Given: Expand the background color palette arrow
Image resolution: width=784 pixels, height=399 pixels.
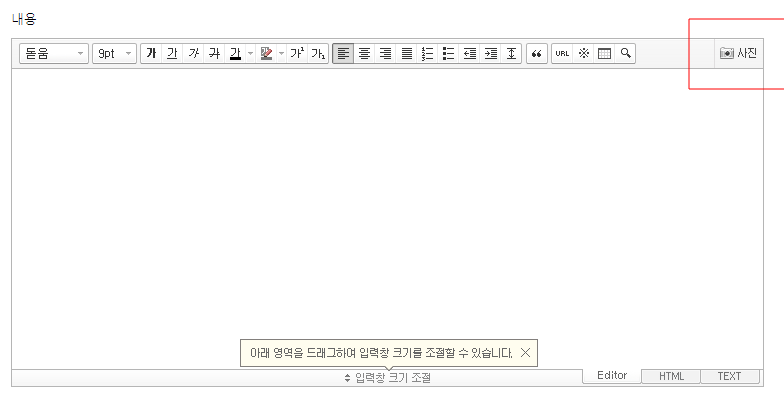Looking at the screenshot, I should 282,54.
